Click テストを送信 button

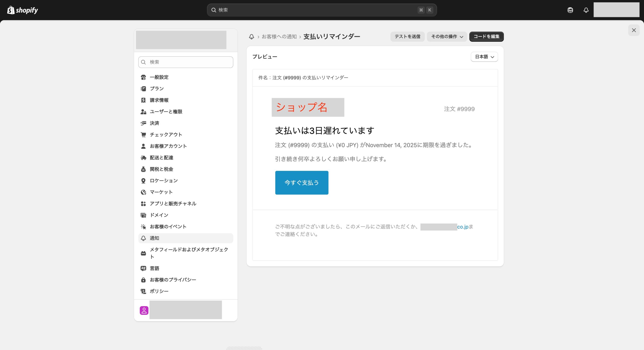407,37
